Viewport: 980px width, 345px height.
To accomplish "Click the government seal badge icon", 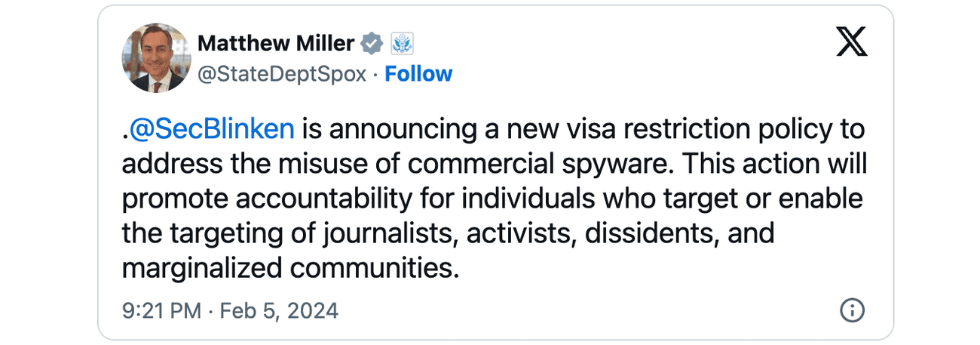I will point(403,44).
